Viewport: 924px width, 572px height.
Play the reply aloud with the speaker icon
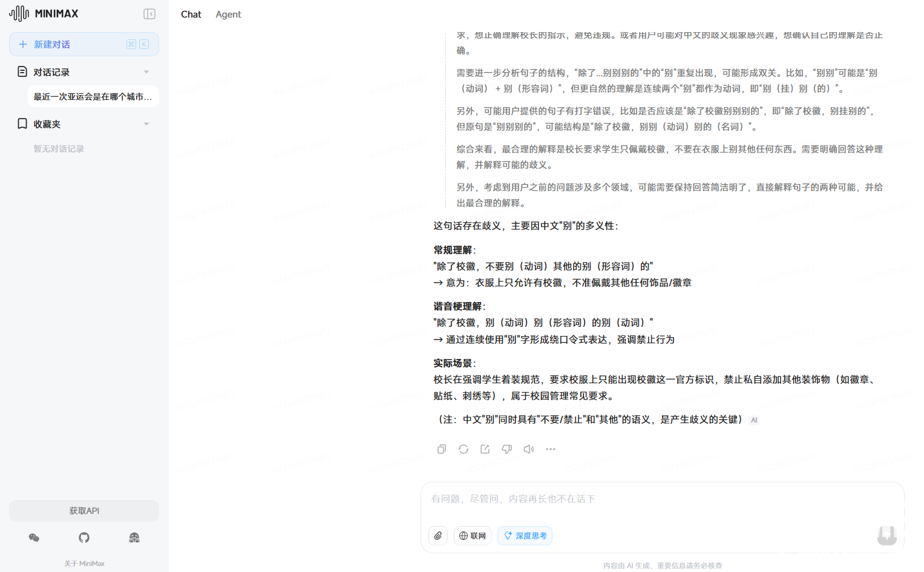pyautogui.click(x=529, y=449)
